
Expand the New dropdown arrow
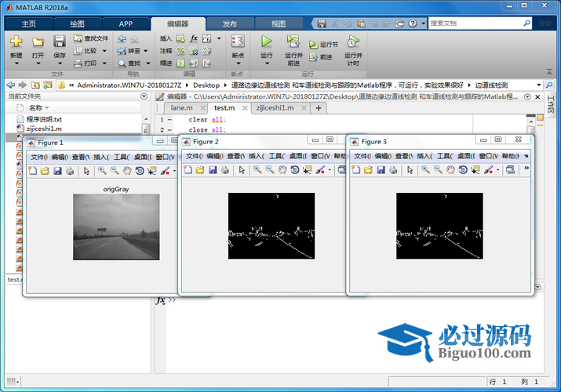(16, 64)
